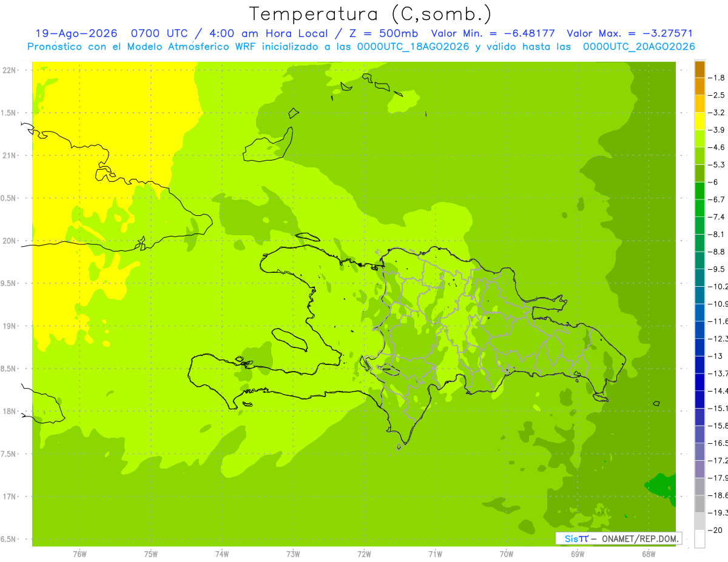Click the "75W" longitude axis label
Screen dimensions: 728x562
pyautogui.click(x=150, y=554)
